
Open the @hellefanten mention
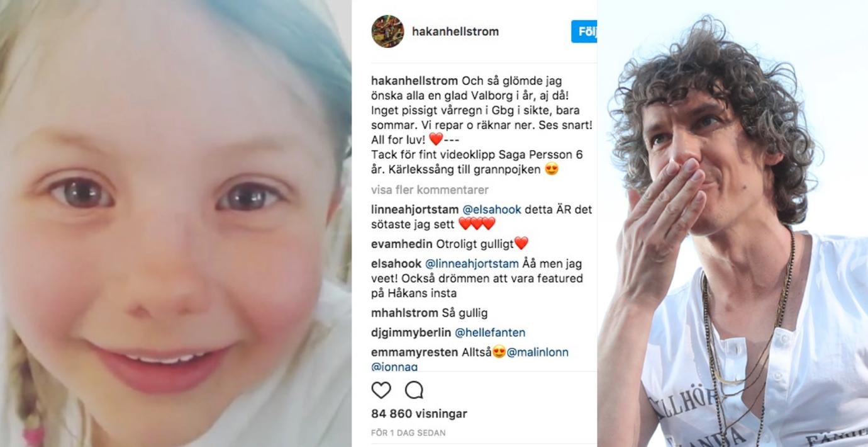490,332
